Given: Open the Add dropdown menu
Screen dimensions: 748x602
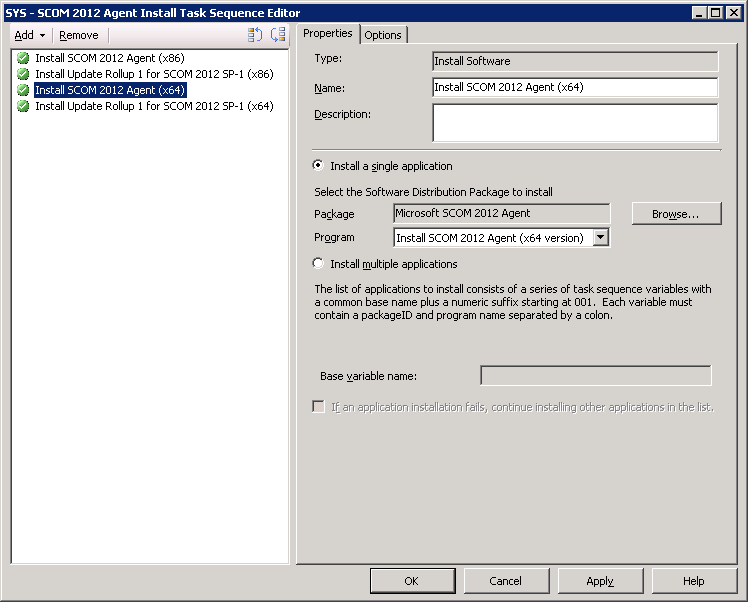Looking at the screenshot, I should pos(30,35).
